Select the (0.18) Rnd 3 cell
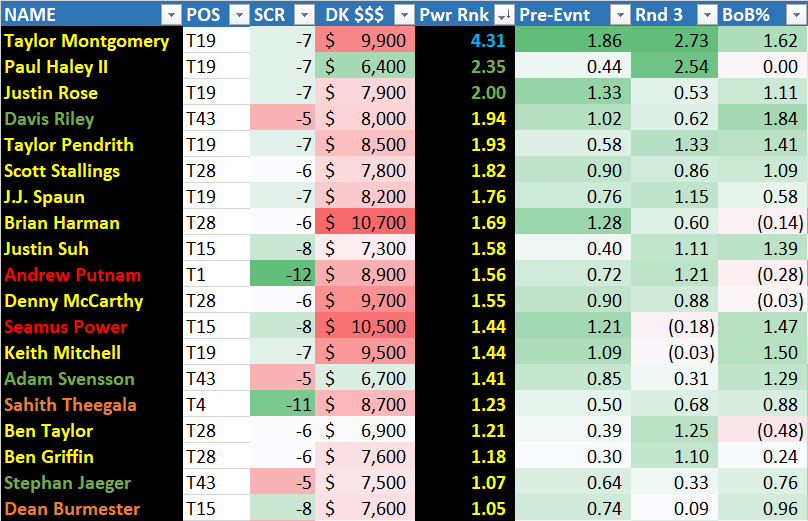The height and width of the screenshot is (521, 808). click(675, 326)
